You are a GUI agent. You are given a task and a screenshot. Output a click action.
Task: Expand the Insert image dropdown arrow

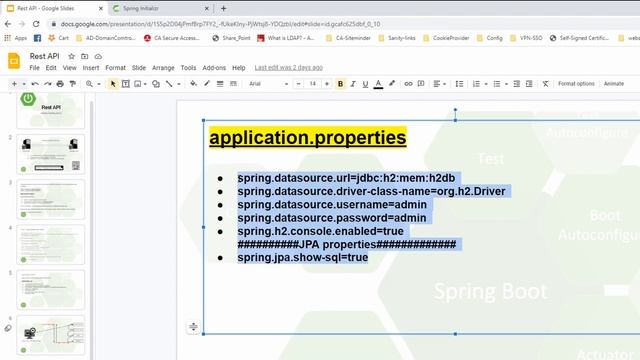pos(145,84)
